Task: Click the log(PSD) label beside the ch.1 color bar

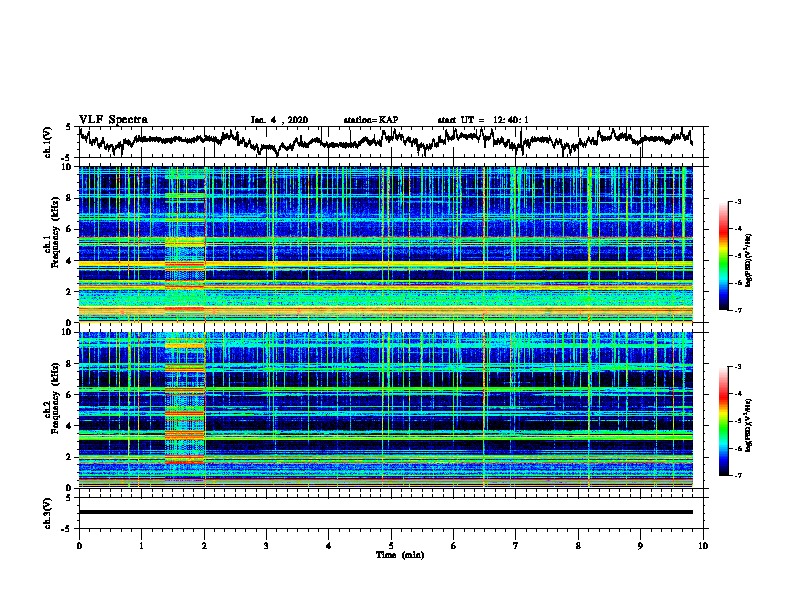Action: [749, 260]
